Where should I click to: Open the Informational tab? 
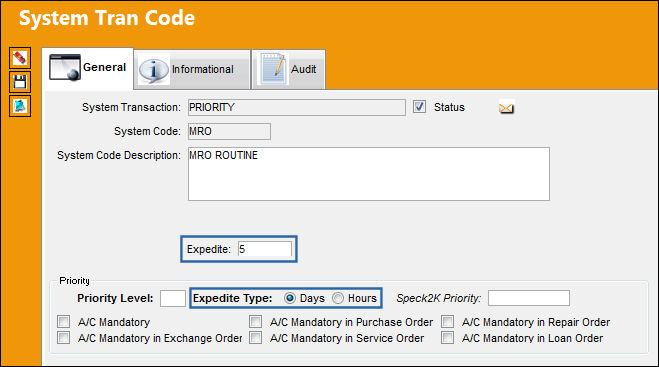pyautogui.click(x=192, y=69)
